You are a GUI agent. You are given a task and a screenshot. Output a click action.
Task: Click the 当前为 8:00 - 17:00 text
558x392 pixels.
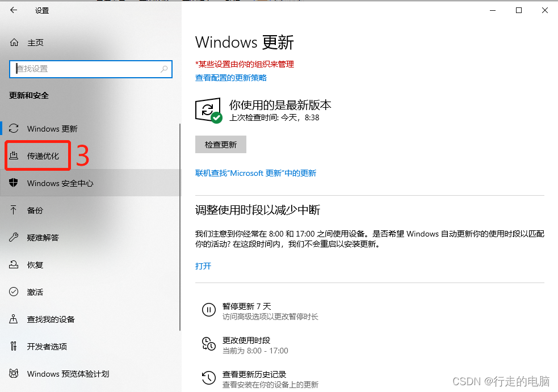coord(255,351)
